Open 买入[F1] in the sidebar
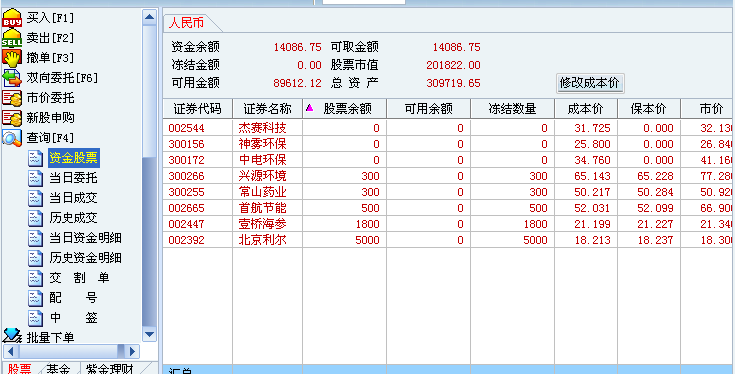The height and width of the screenshot is (374, 735). [x=50, y=18]
